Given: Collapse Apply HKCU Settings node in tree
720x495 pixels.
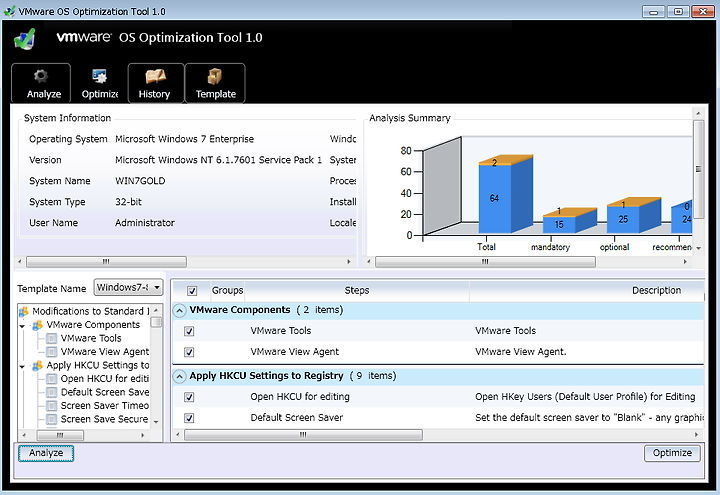Looking at the screenshot, I should pyautogui.click(x=22, y=367).
